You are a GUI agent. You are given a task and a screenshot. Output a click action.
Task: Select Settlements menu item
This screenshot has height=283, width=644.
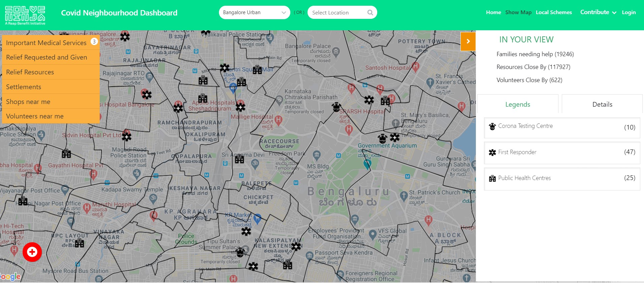(x=51, y=87)
